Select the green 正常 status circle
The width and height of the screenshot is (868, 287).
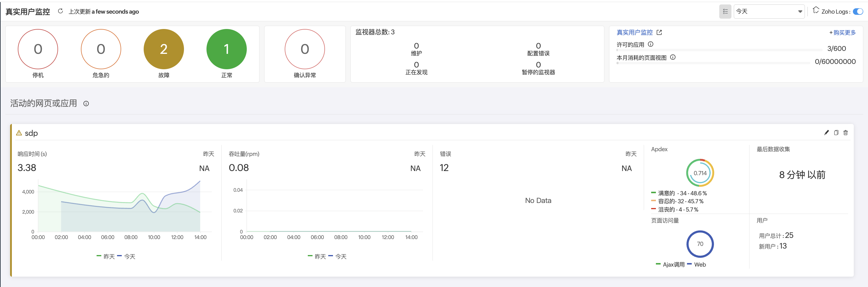[226, 49]
